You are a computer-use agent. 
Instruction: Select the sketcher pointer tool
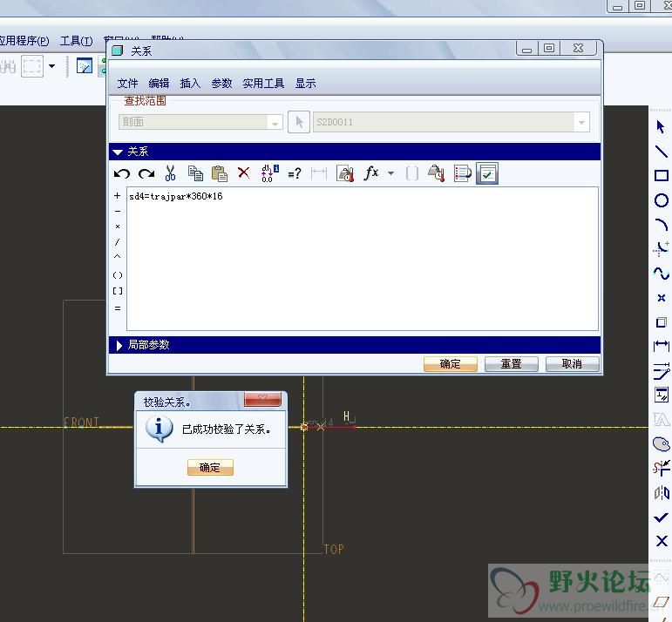pos(661,127)
